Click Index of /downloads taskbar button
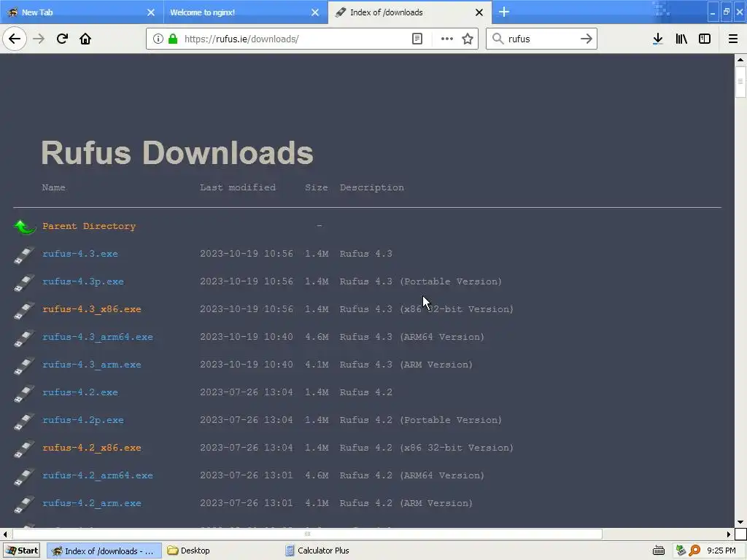Screen dimensions: 747x560 (x=104, y=551)
